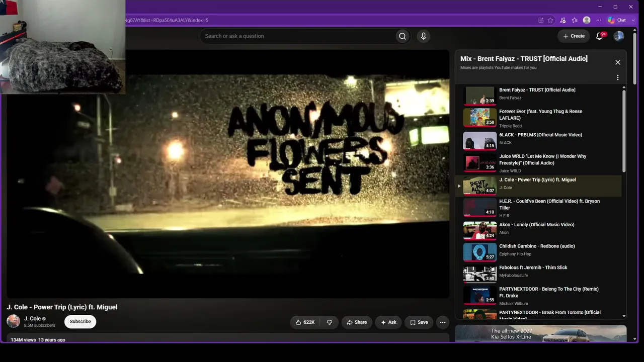Play Juice WRLD Let Me Know thumbnail
644x362 pixels.
479,162
